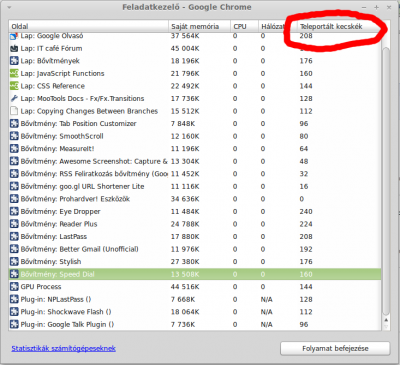Click the Stylish extension puzzle icon
Image resolution: width=400 pixels, height=365 pixels.
pos(14,262)
